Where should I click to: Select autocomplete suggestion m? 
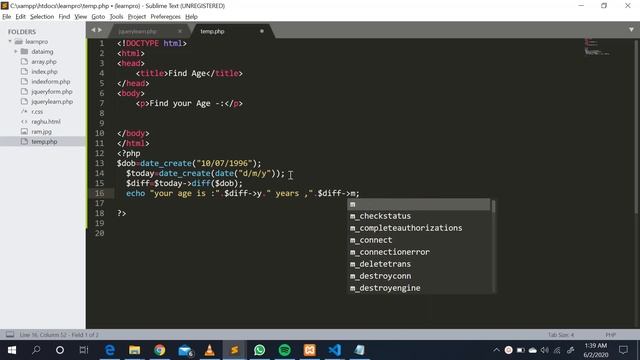pyautogui.click(x=419, y=204)
